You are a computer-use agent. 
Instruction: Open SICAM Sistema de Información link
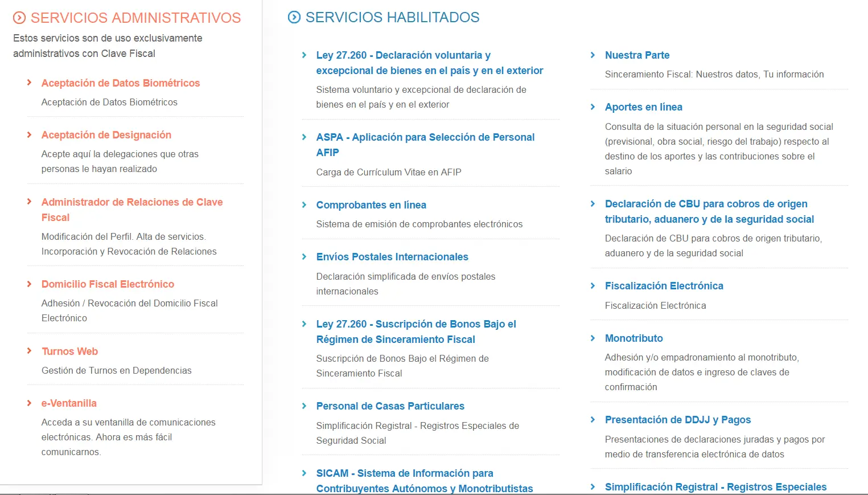[x=425, y=481]
